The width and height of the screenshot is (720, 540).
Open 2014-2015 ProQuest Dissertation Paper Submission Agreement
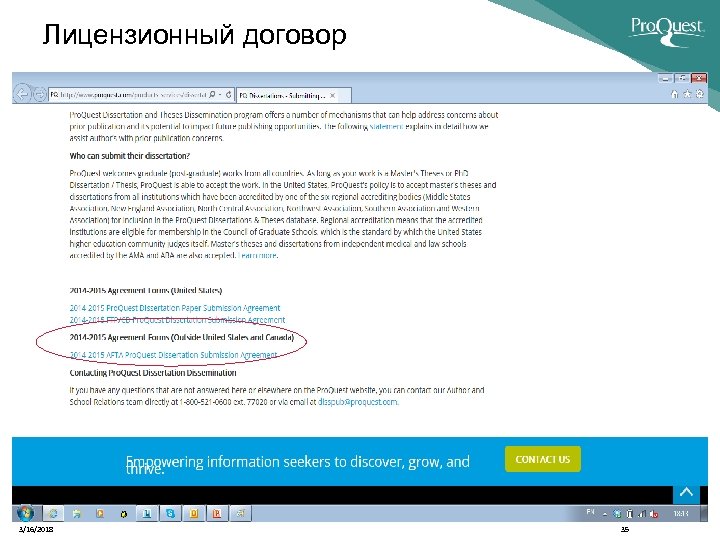174,308
